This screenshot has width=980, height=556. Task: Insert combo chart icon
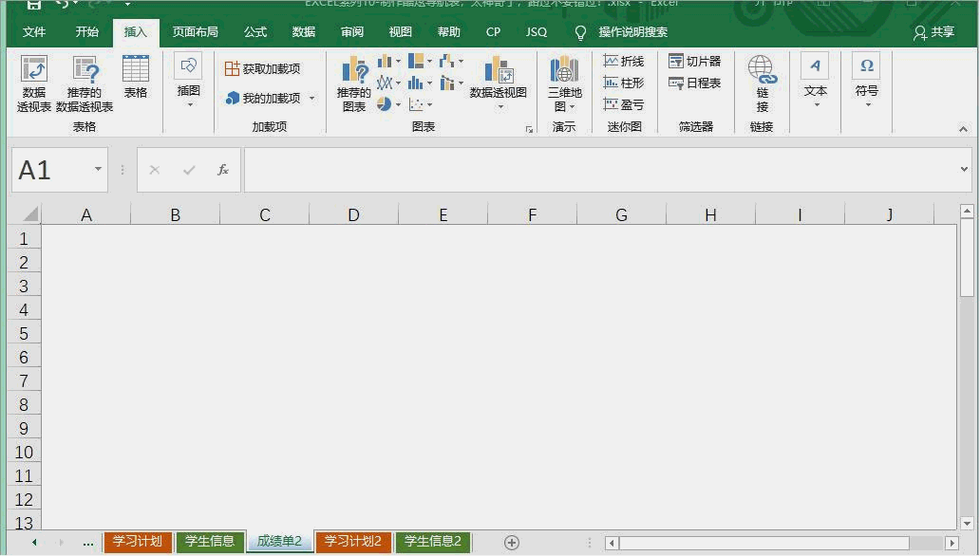(451, 83)
